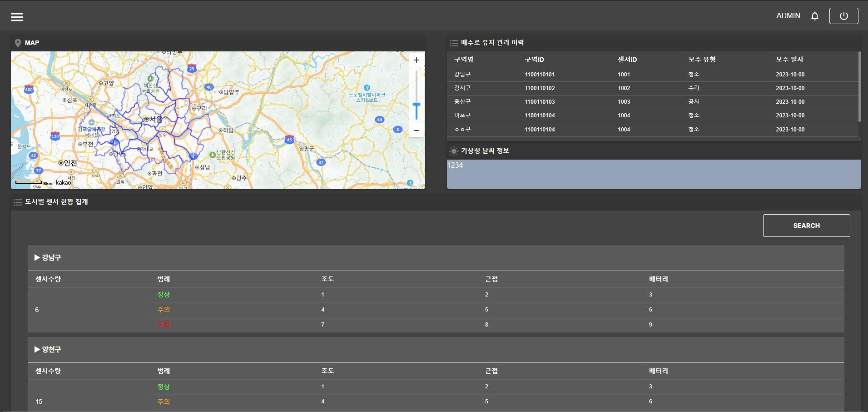868x412 pixels.
Task: Zoom out of the map with minus
Action: pos(416,131)
